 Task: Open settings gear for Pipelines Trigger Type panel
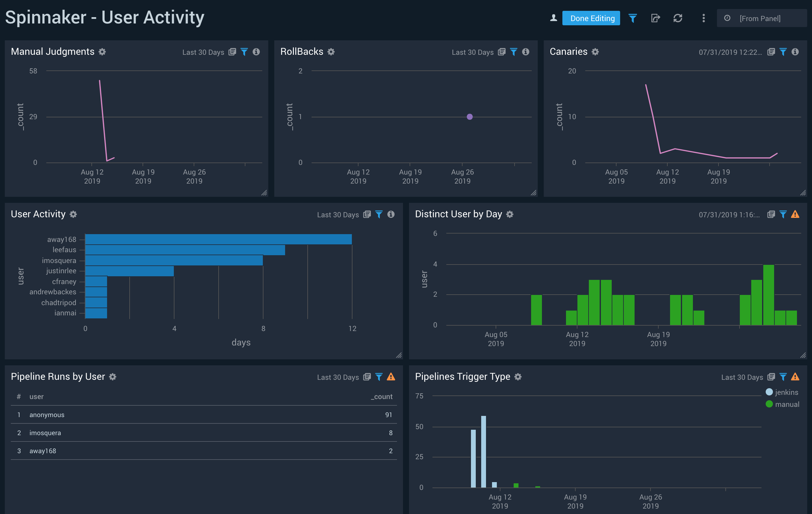518,377
